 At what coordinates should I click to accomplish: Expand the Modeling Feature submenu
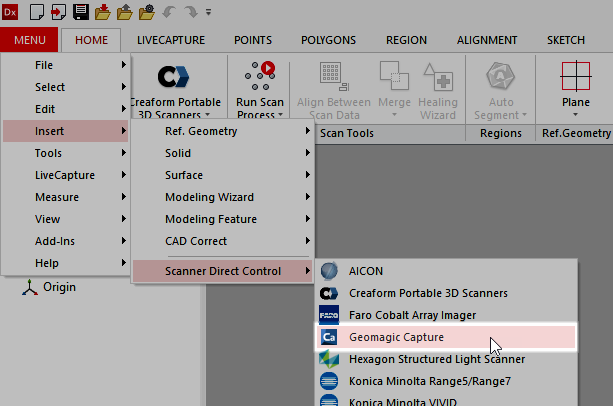point(223,219)
